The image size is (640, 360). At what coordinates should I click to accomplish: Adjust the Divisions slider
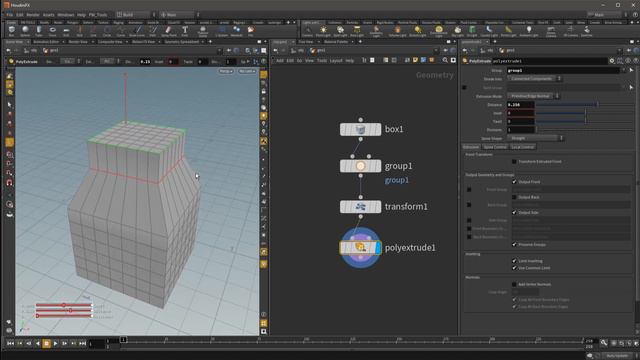(584, 130)
